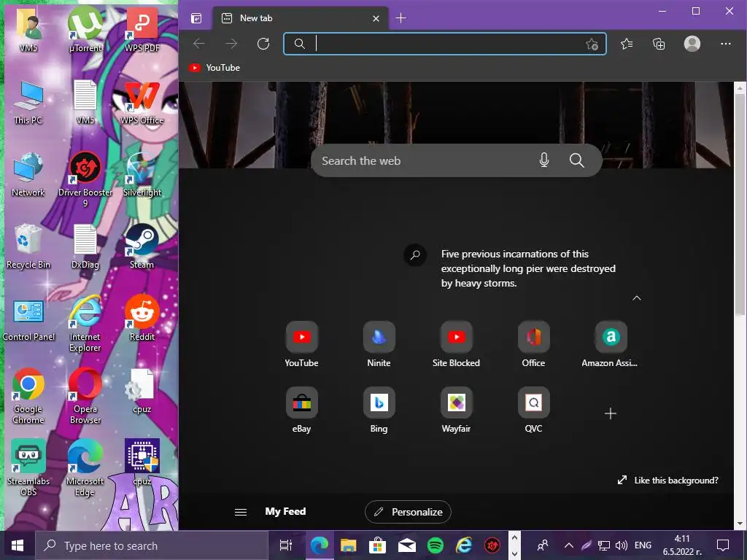The width and height of the screenshot is (747, 560).
Task: Open Internet Explorer from the taskbar
Action: click(x=463, y=545)
